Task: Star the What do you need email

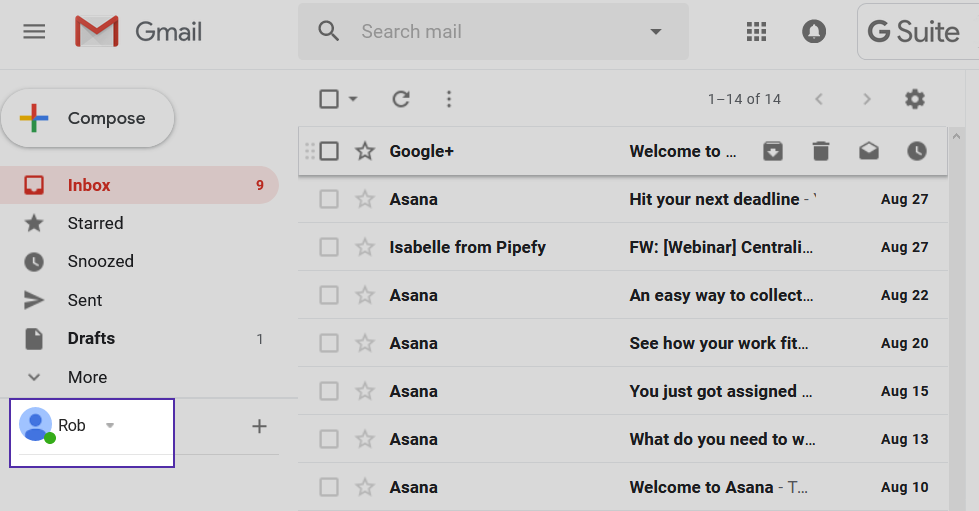Action: (365, 439)
